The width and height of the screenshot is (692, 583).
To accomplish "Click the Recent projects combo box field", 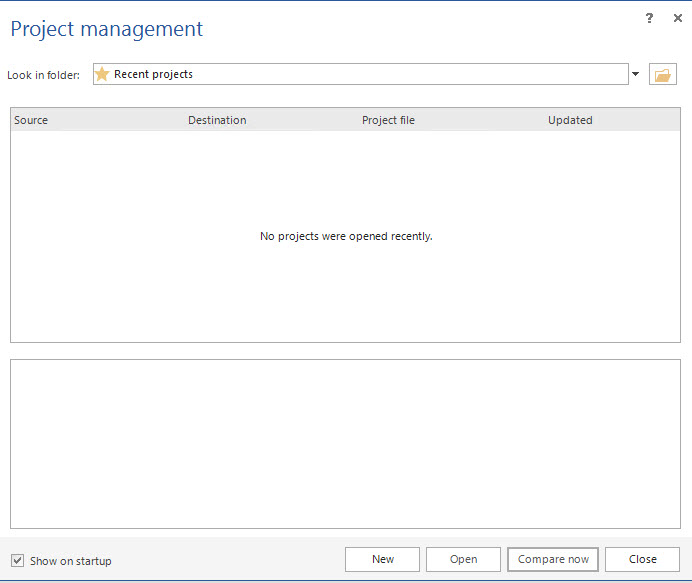I will pos(360,74).
